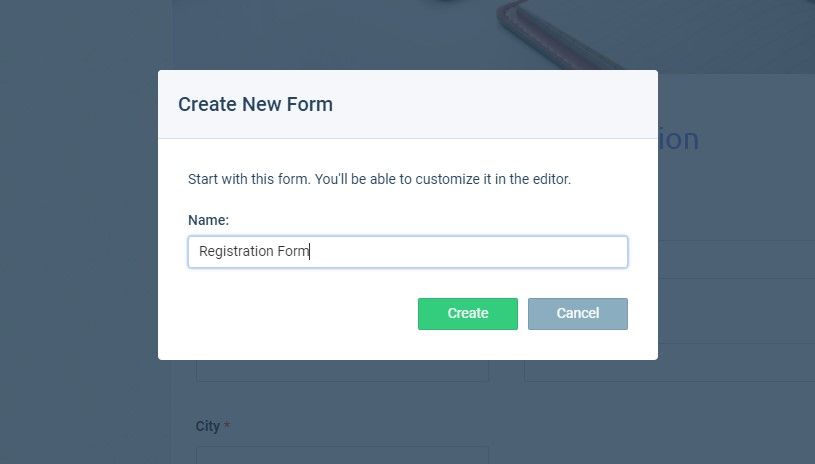The width and height of the screenshot is (815, 464).
Task: Click dimmed form field right of dialog
Action: pyautogui.click(x=737, y=260)
